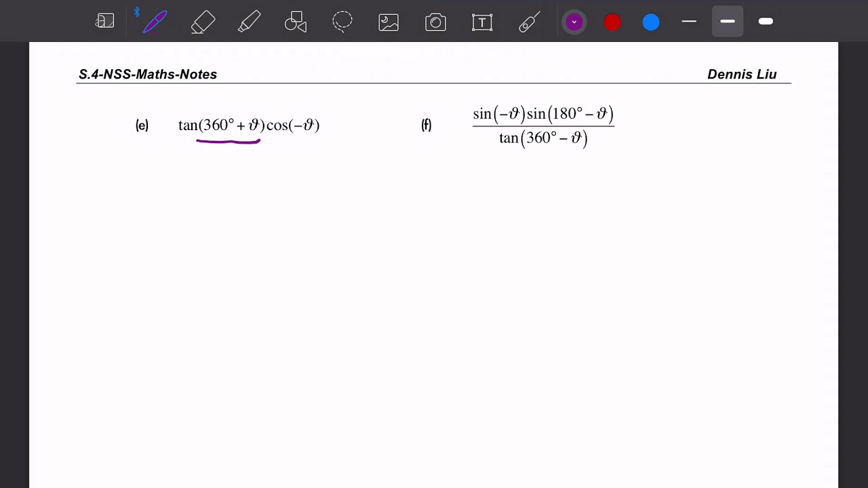Expand the purple color picker dropdown

pos(574,22)
